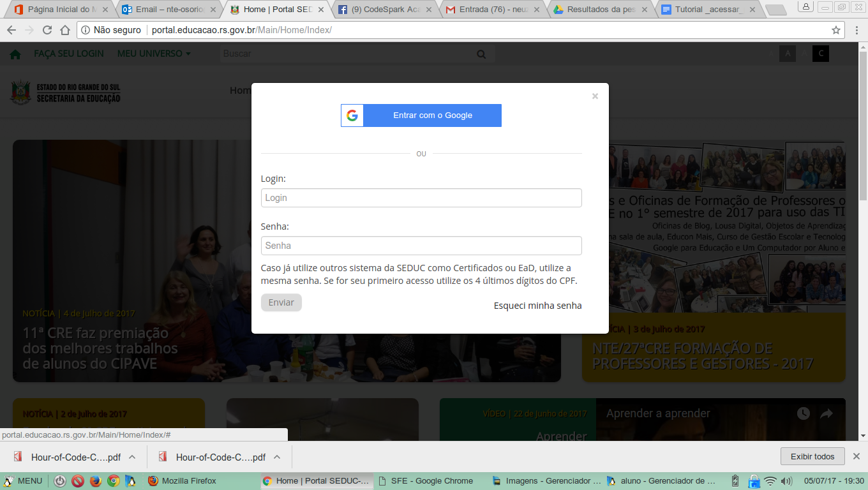868x490 pixels.
Task: Click the Login input field
Action: pyautogui.click(x=421, y=198)
